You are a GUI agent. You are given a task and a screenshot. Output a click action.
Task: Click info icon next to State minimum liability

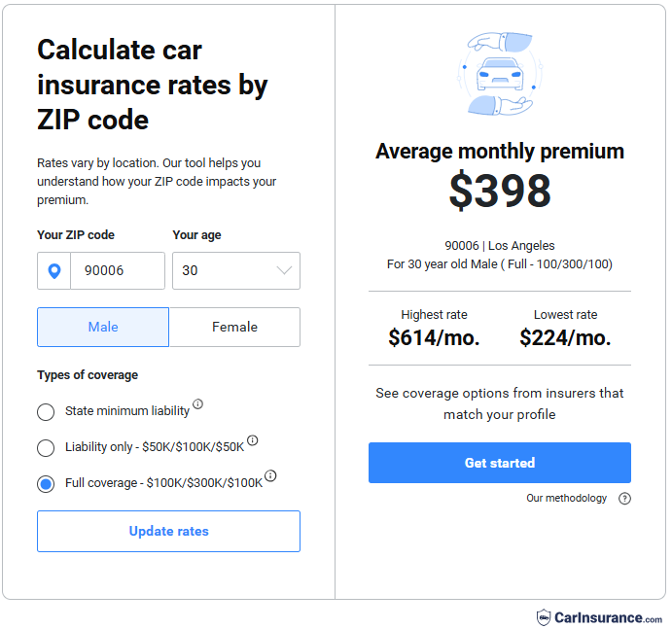pos(197,404)
